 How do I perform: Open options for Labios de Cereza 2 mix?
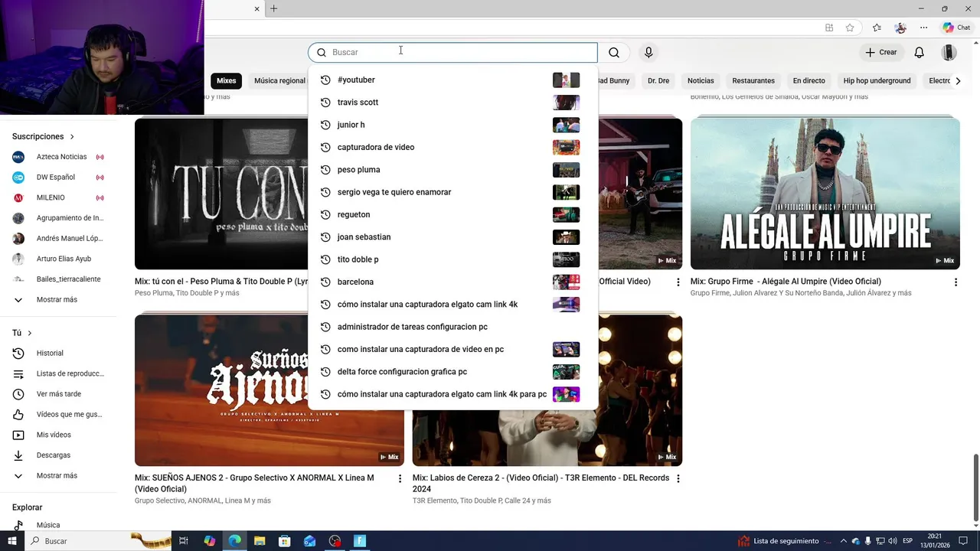pyautogui.click(x=678, y=479)
